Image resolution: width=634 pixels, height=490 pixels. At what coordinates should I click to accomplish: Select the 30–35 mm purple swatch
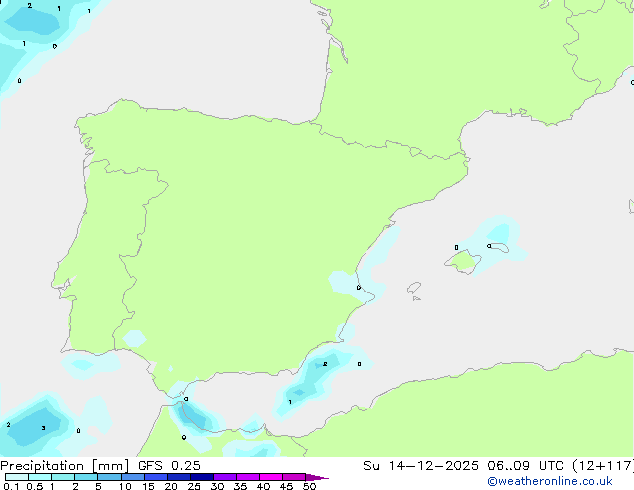[225, 477]
